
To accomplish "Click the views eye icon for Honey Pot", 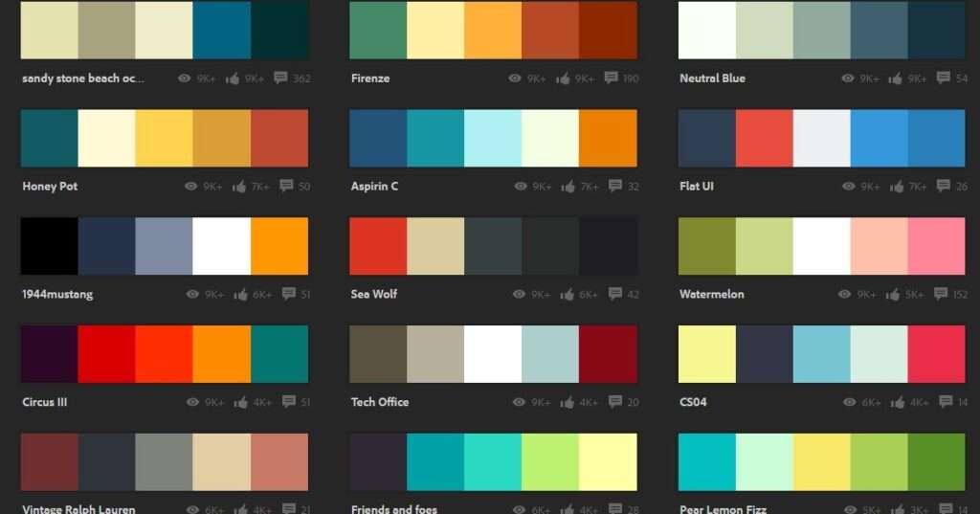I will (191, 187).
